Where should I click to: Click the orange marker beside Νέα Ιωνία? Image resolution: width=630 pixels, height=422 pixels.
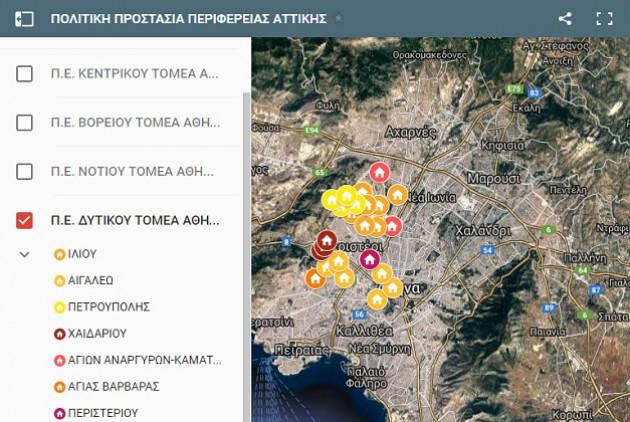pos(398,194)
